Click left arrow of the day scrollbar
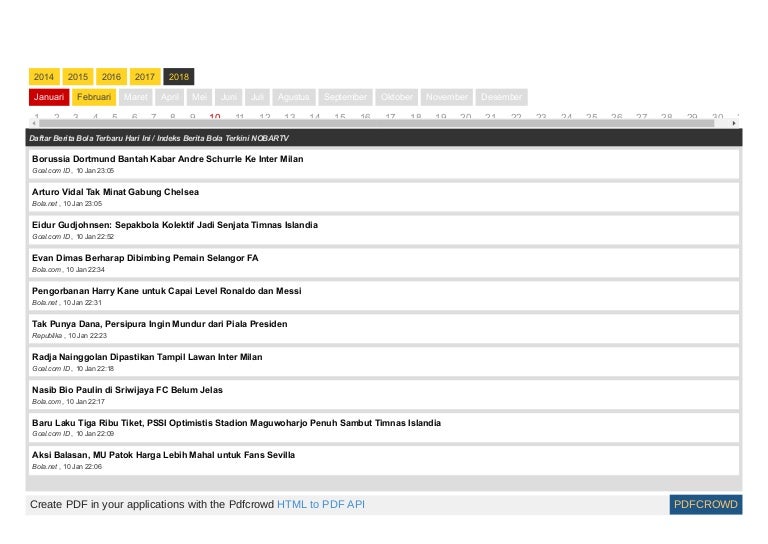The height and width of the screenshot is (544, 768). tap(33, 123)
